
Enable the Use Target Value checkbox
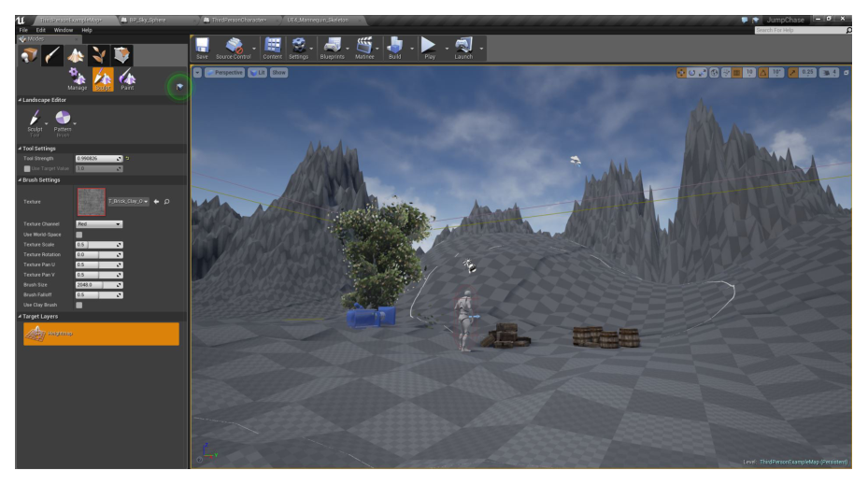coord(26,168)
